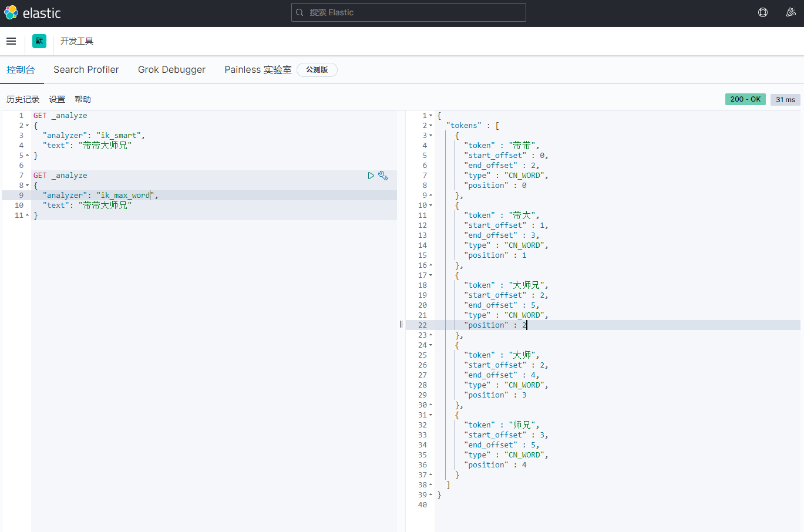The height and width of the screenshot is (532, 804).
Task: Collapse the request block at editor line 8
Action: point(27,186)
